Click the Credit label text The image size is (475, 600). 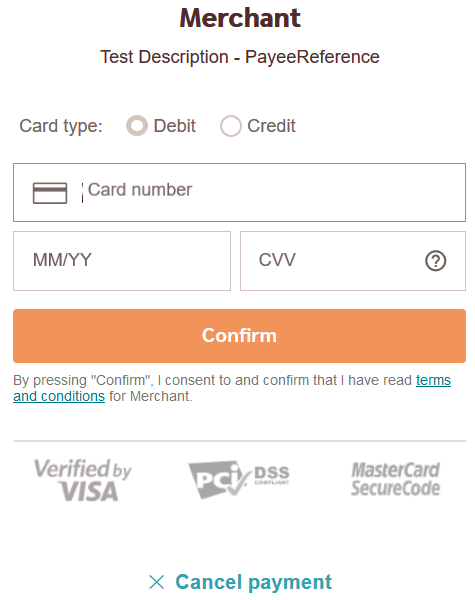click(x=271, y=126)
